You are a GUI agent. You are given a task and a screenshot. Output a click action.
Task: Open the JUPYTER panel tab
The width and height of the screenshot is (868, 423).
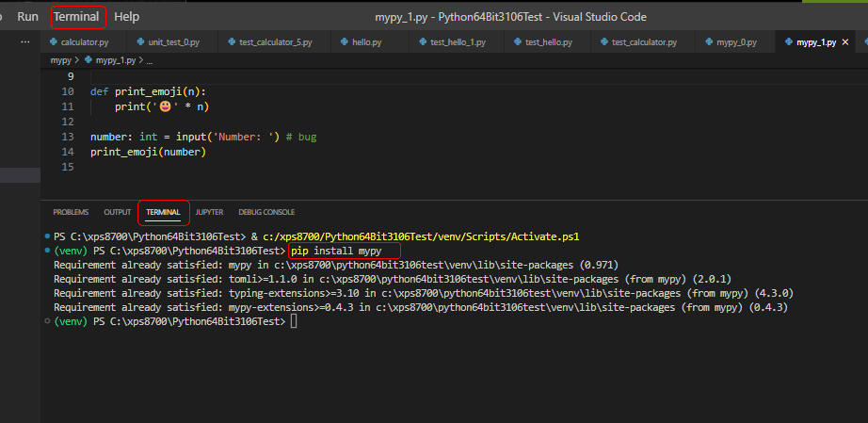[x=209, y=212]
